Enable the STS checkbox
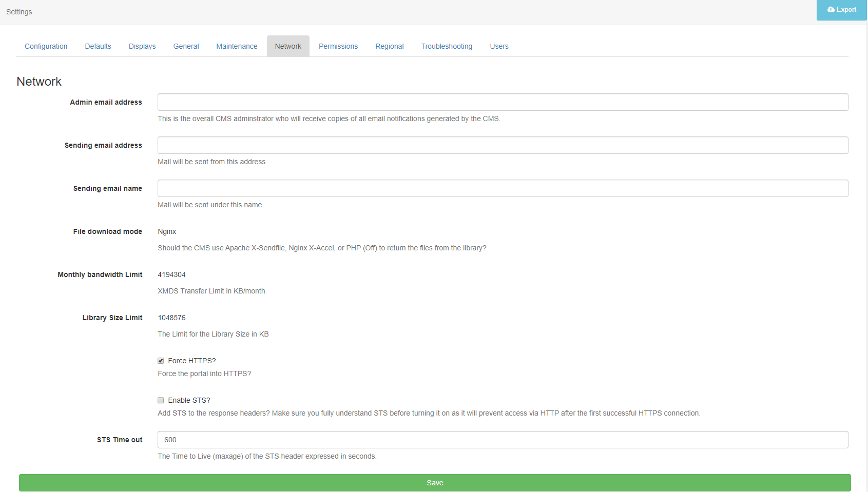This screenshot has height=492, width=868. [161, 400]
